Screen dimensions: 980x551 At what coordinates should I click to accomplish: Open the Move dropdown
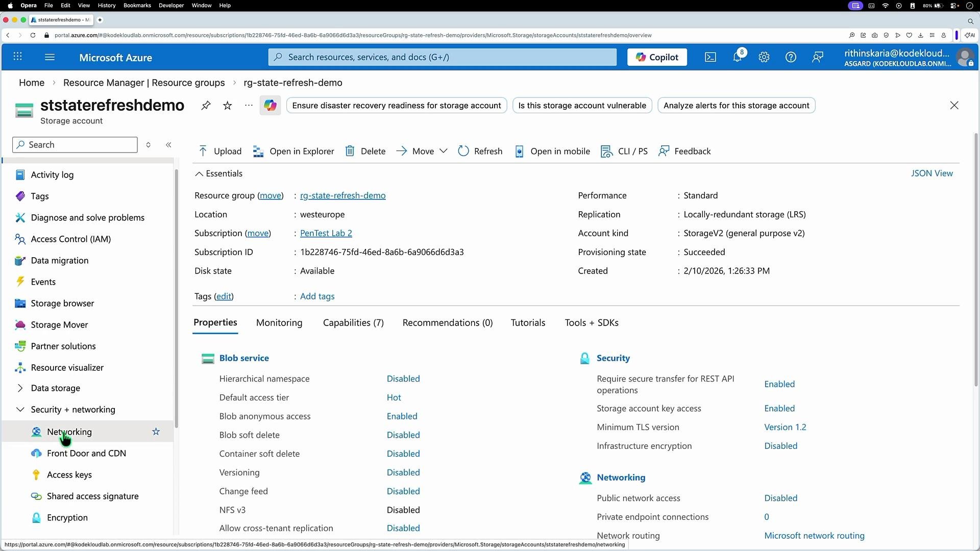422,151
